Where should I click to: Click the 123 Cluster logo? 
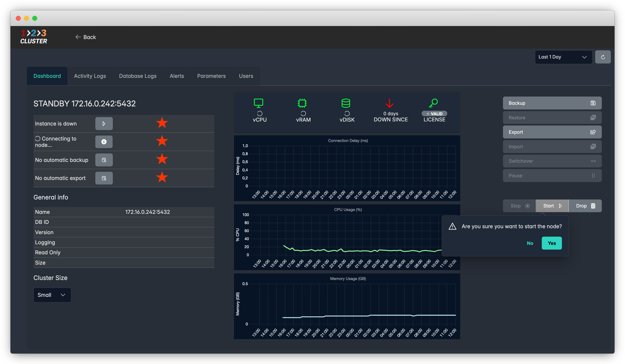tap(34, 37)
